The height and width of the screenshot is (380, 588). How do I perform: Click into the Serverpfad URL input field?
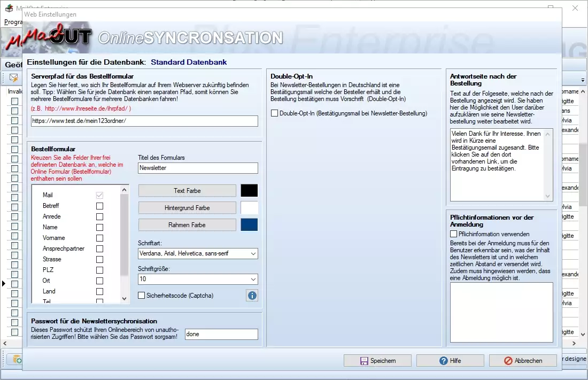144,121
